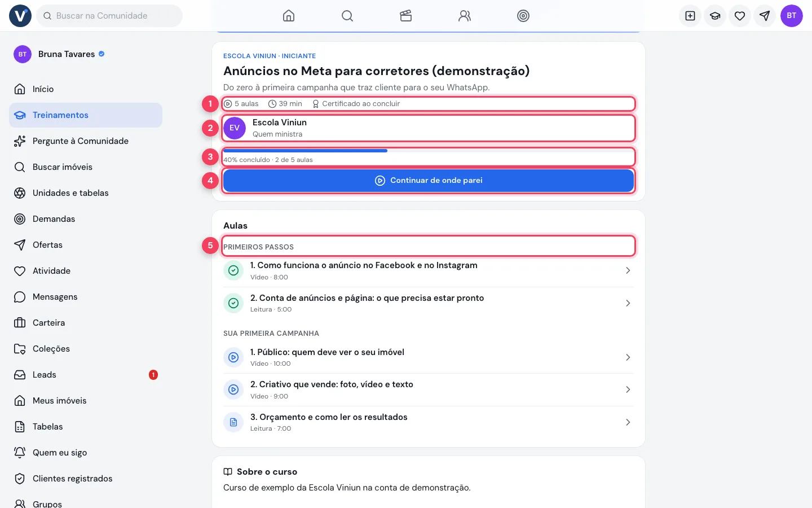Image resolution: width=812 pixels, height=508 pixels.
Task: Click document icon for Orçamento lesson
Action: [x=233, y=422]
